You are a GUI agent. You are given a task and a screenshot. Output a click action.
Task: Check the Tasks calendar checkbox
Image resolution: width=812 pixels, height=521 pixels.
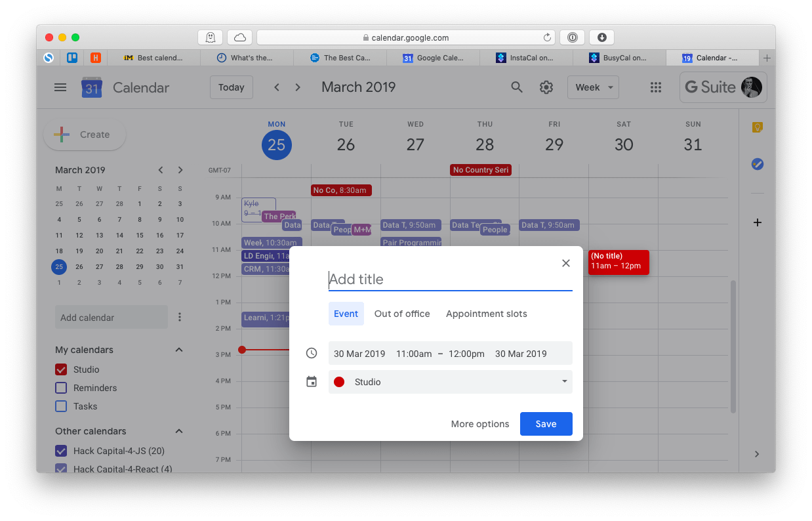(x=61, y=406)
